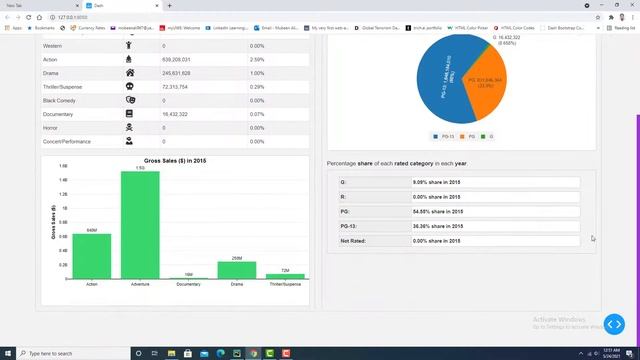Click the Windows taskbar search box
Viewport: 640px width, 360px height.
[x=73, y=353]
